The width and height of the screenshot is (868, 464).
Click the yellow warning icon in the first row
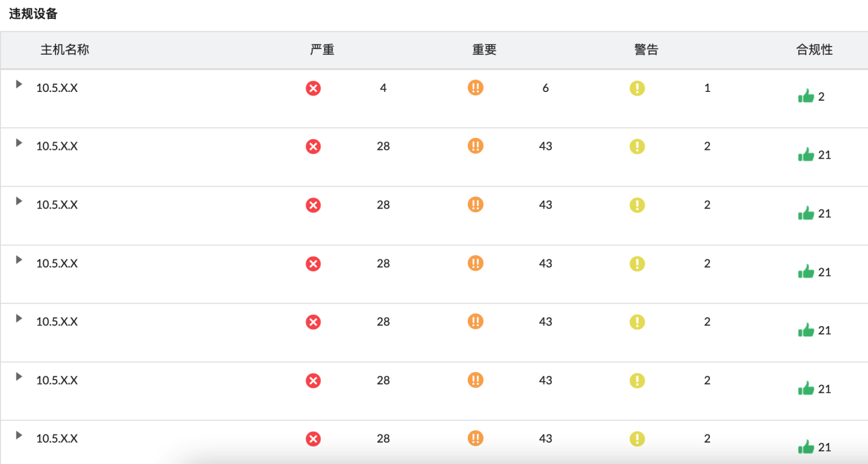637,88
